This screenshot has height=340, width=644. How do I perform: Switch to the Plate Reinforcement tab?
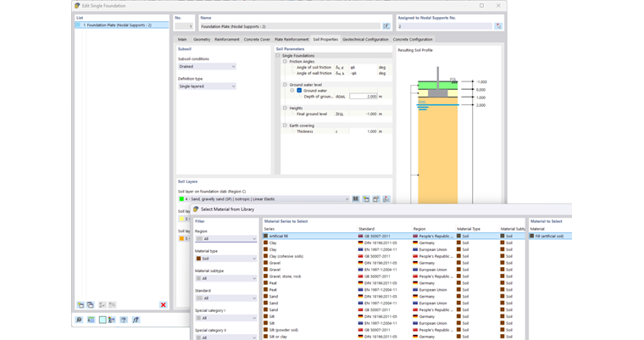[291, 40]
